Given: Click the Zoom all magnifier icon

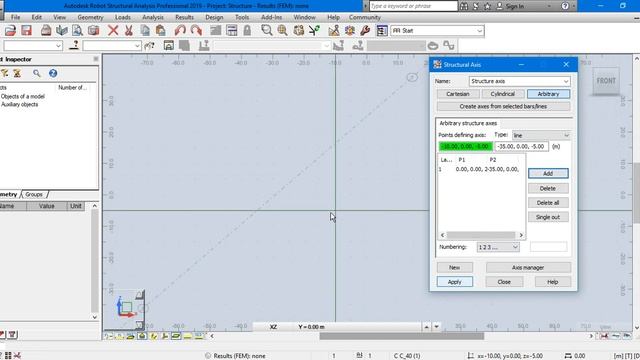Looking at the screenshot, I should (x=282, y=31).
